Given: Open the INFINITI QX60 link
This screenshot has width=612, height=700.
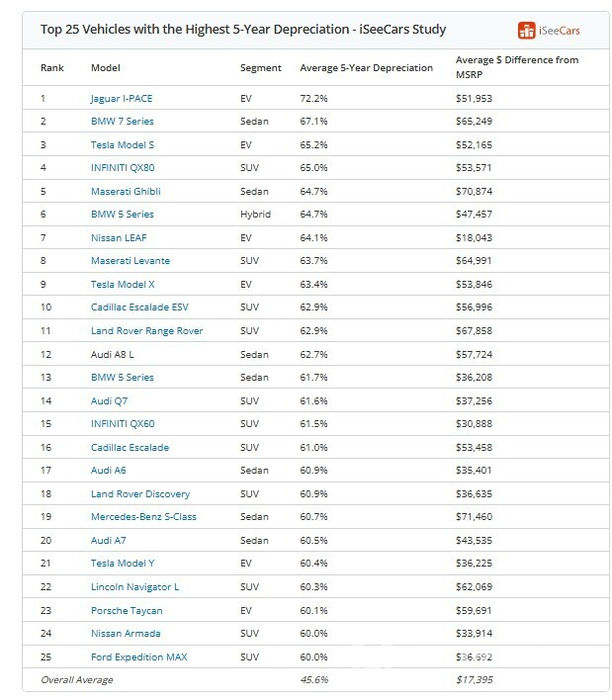Looking at the screenshot, I should coord(123,424).
